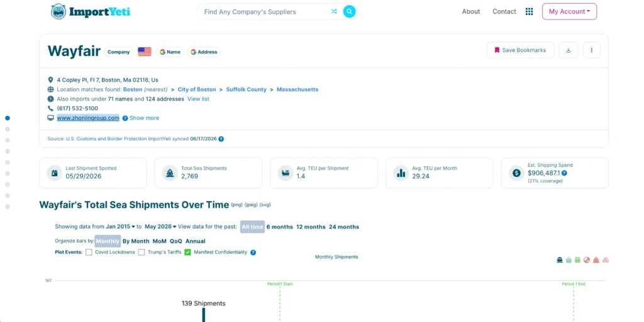Click the bar chart icon in Avg. TEU per Month
This screenshot has height=322, width=644.
pos(401,173)
